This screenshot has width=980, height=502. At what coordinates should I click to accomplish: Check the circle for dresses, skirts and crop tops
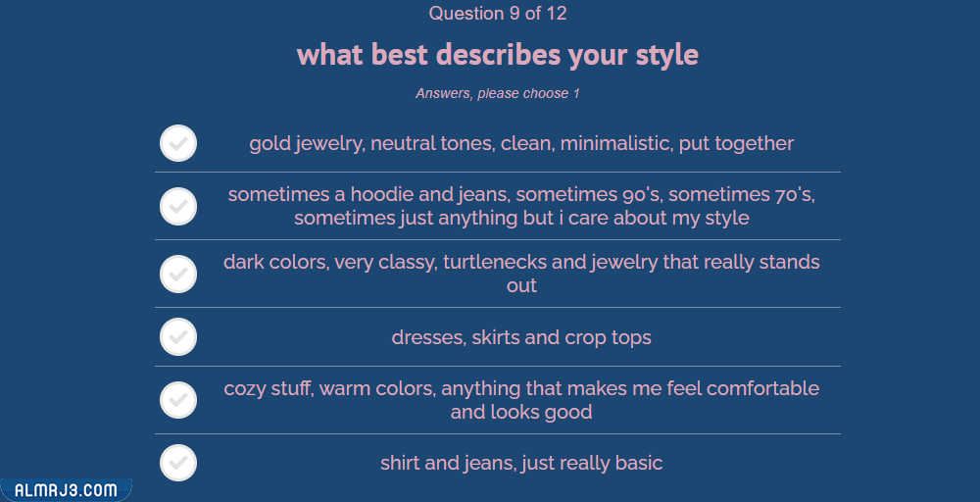point(178,337)
